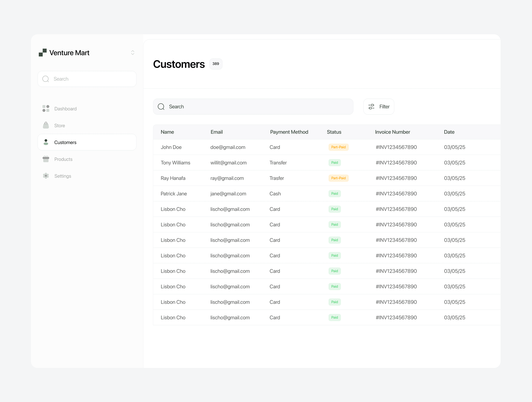The height and width of the screenshot is (402, 532).
Task: Open Tony Williams' email link
Action: [x=228, y=163]
